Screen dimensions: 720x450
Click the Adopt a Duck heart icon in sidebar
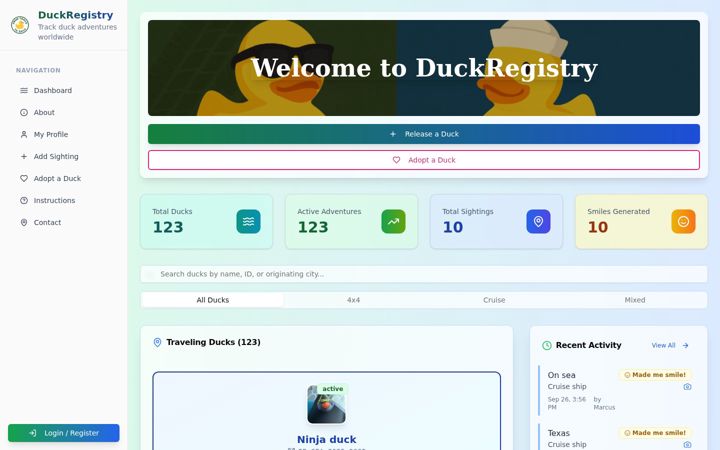(x=24, y=179)
